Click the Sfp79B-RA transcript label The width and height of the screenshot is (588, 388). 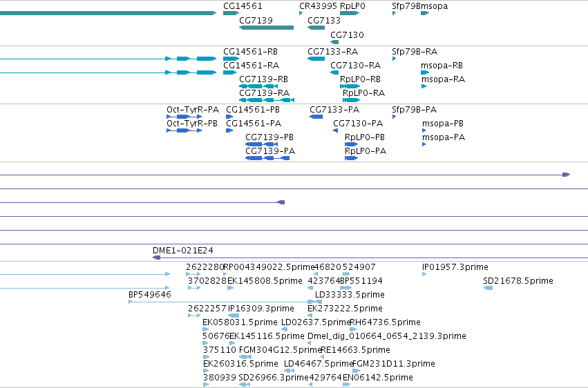[415, 51]
